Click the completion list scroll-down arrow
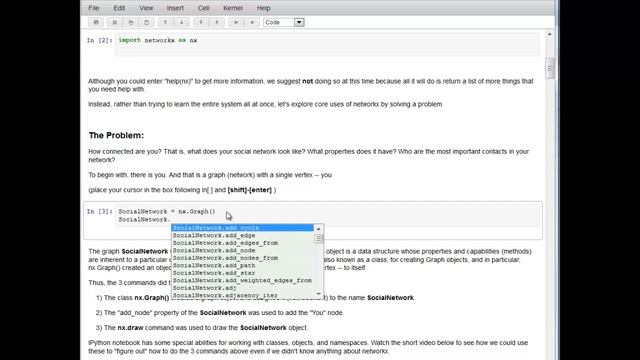The width and height of the screenshot is (640, 360). tap(318, 294)
